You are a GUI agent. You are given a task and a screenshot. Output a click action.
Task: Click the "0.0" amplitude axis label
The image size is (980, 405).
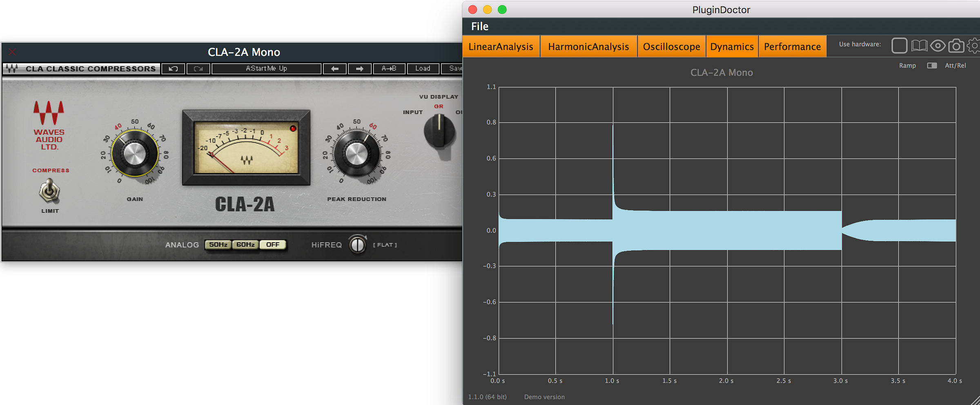click(491, 230)
